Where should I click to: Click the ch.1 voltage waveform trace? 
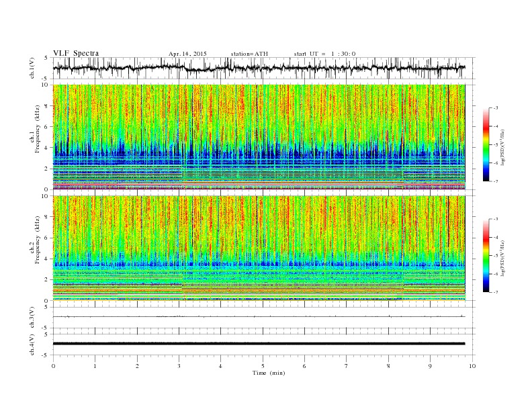tap(259, 68)
